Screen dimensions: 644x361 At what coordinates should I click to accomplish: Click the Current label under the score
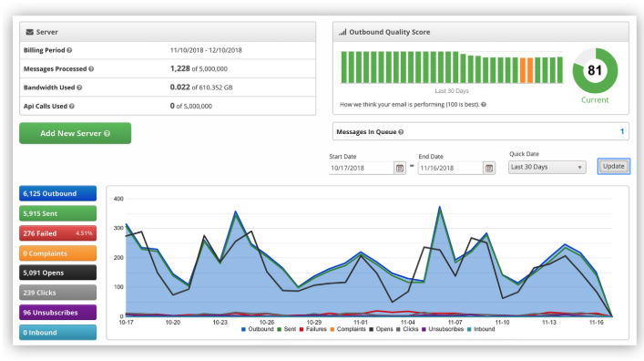click(595, 100)
